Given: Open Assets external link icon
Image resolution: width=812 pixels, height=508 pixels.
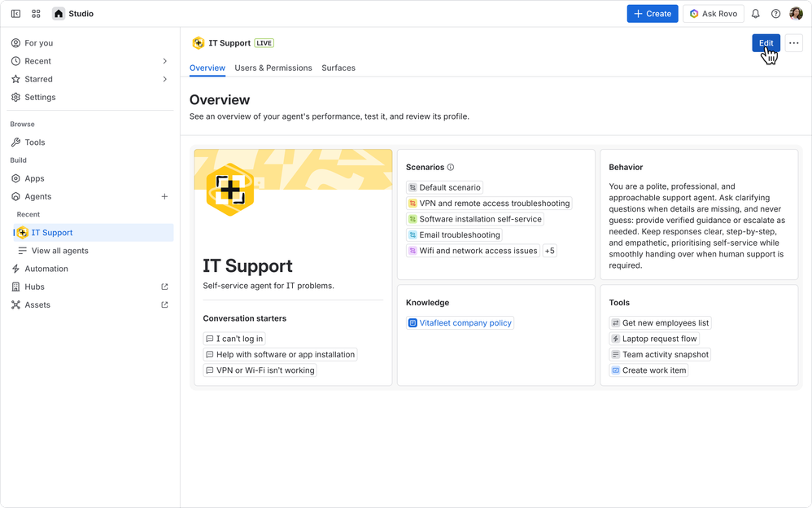Looking at the screenshot, I should [x=164, y=304].
